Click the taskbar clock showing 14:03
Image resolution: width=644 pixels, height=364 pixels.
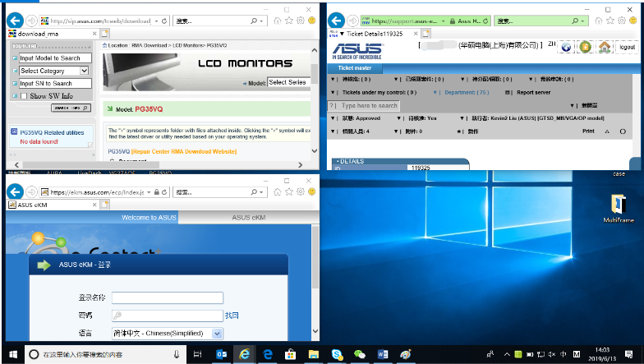click(x=602, y=354)
